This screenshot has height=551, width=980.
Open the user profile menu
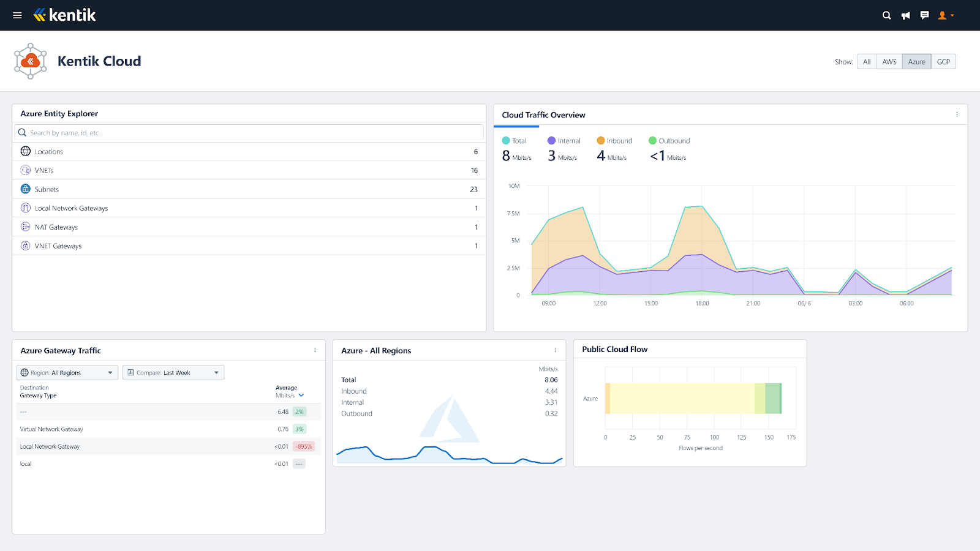946,15
